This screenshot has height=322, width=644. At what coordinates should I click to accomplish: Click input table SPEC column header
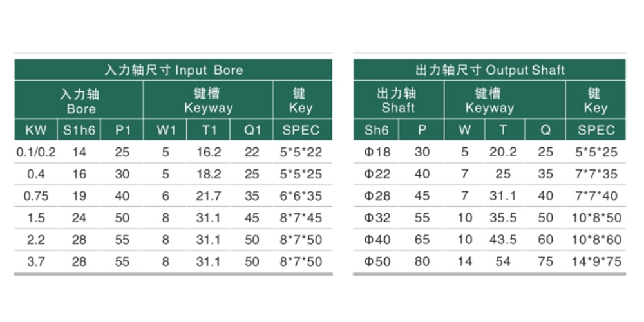click(x=302, y=130)
